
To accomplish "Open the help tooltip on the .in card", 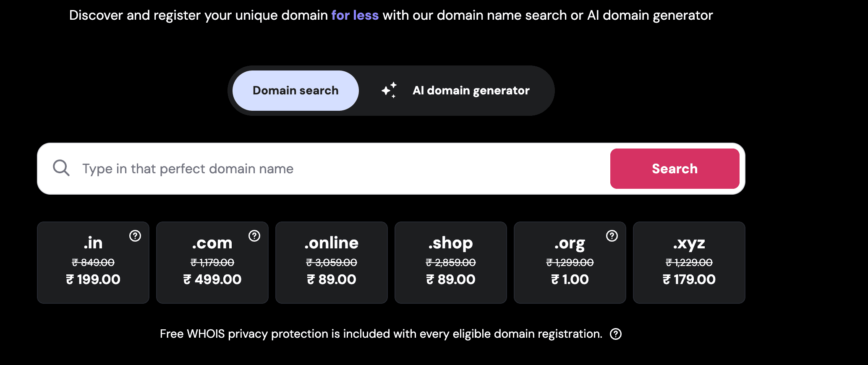I will [135, 236].
